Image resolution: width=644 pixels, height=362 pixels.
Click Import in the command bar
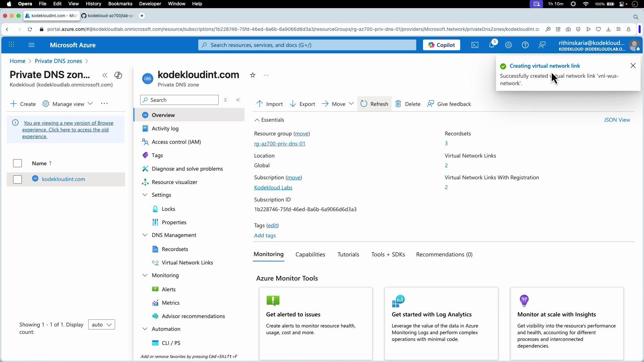click(270, 104)
